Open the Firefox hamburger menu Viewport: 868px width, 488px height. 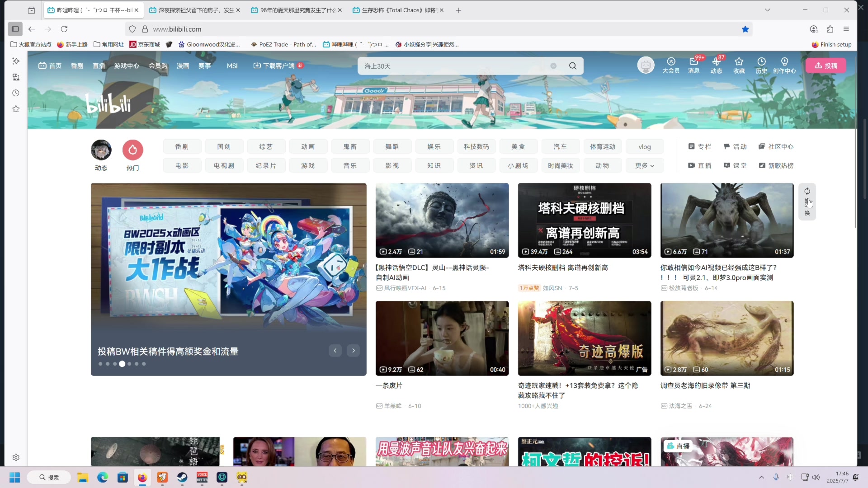coord(846,29)
